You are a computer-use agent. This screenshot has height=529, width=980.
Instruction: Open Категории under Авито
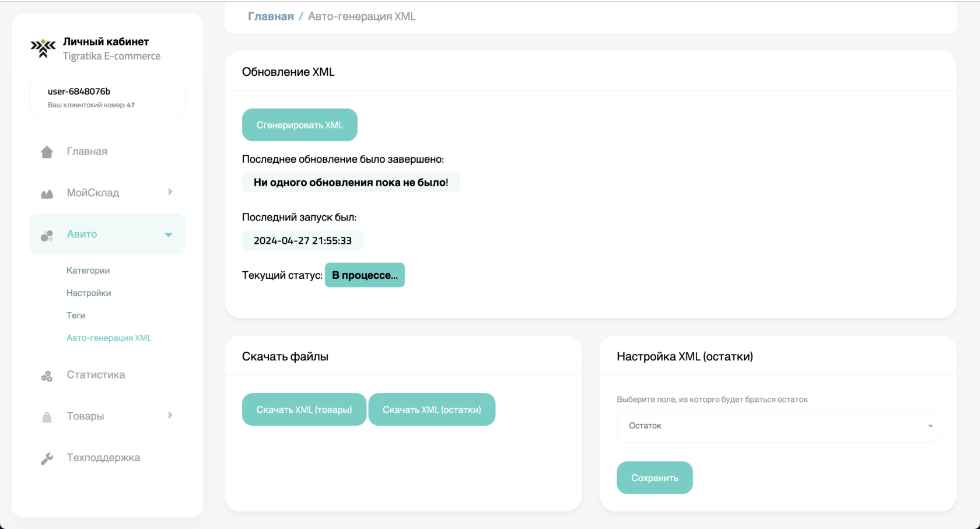click(x=88, y=271)
